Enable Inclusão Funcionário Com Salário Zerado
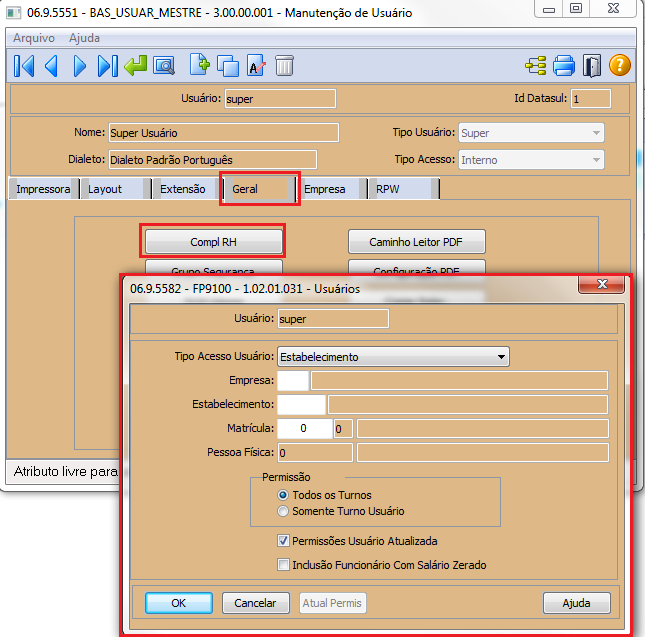The height and width of the screenshot is (637, 645). pos(283,565)
